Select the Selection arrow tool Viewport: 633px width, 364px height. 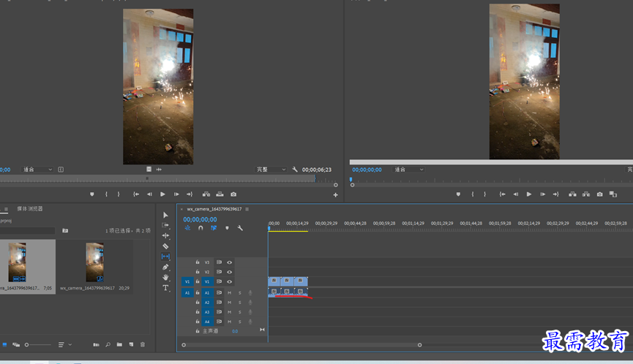tap(165, 215)
